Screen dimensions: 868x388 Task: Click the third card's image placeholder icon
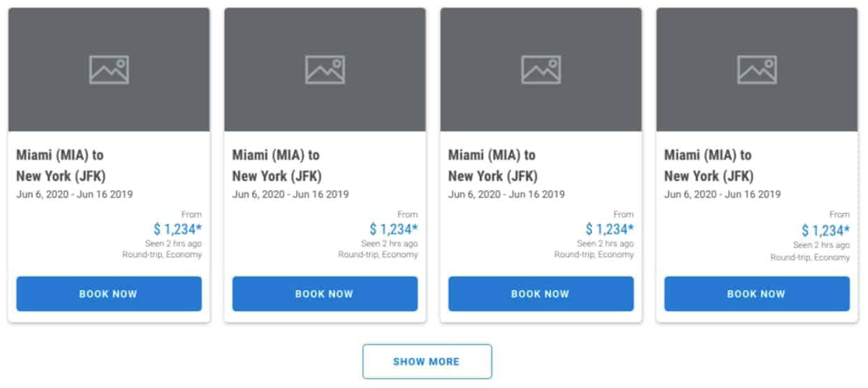pyautogui.click(x=541, y=70)
